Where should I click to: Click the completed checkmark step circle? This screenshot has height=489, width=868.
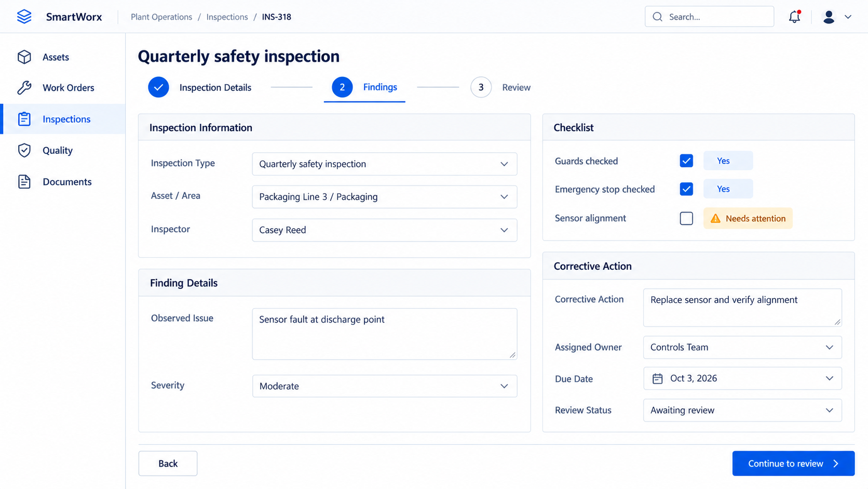[158, 87]
